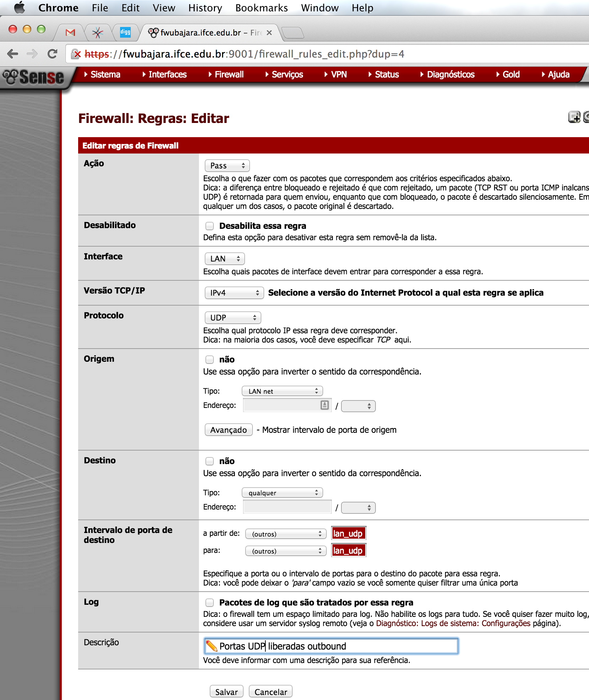Open the Origem subnet mask dropdown
589x700 pixels.
tap(358, 406)
